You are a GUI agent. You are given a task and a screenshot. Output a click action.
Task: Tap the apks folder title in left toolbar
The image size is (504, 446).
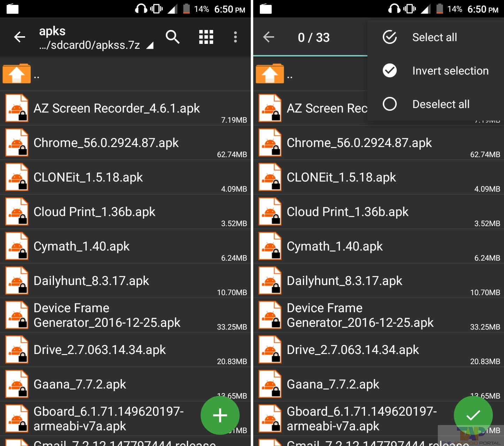pyautogui.click(x=52, y=31)
